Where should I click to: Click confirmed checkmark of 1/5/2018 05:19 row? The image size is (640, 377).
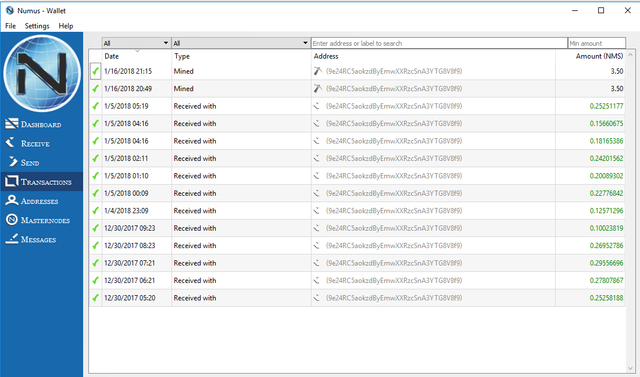(96, 106)
